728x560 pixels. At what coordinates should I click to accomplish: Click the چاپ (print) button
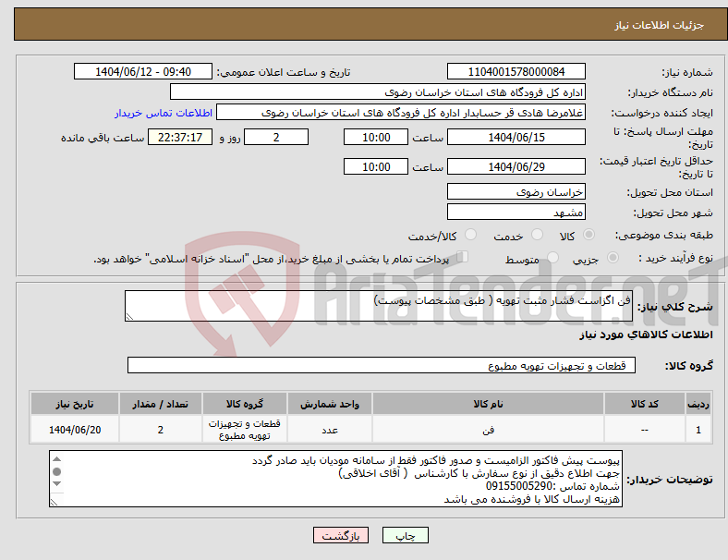405,535
